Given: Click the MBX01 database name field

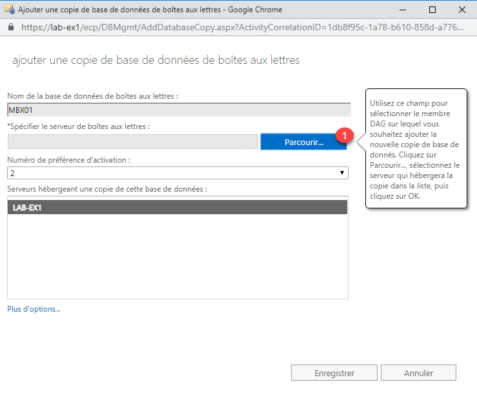Looking at the screenshot, I should coord(179,110).
